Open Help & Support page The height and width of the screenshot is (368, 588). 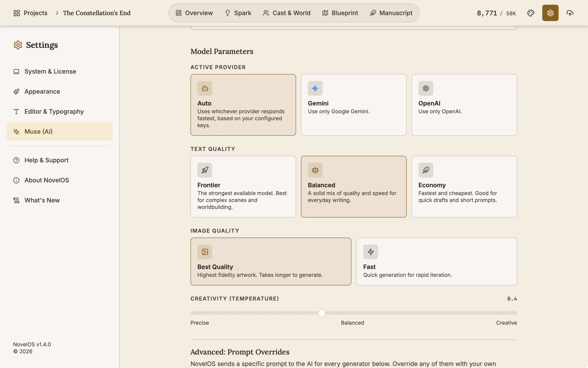pyautogui.click(x=60, y=160)
